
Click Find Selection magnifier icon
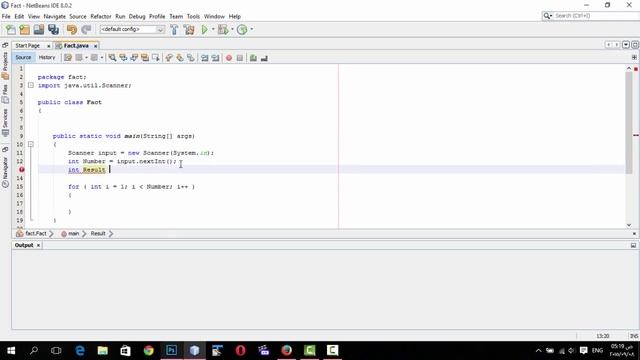pos(112,58)
